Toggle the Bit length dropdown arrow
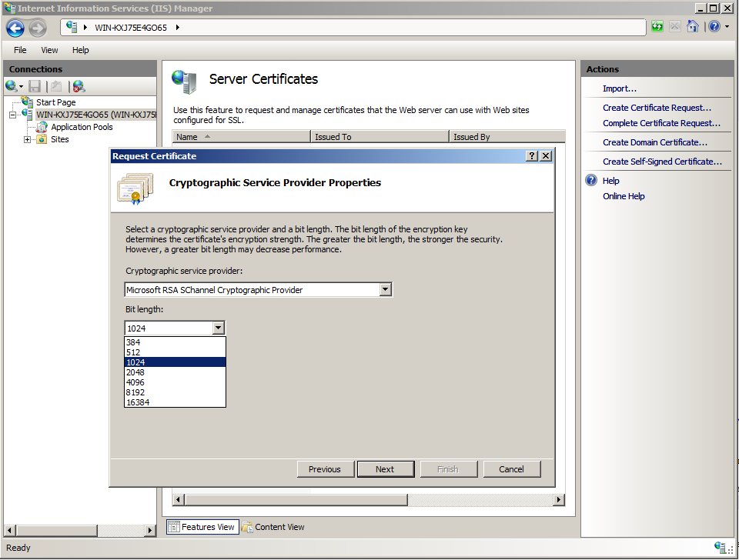Image resolution: width=739 pixels, height=560 pixels. (218, 328)
